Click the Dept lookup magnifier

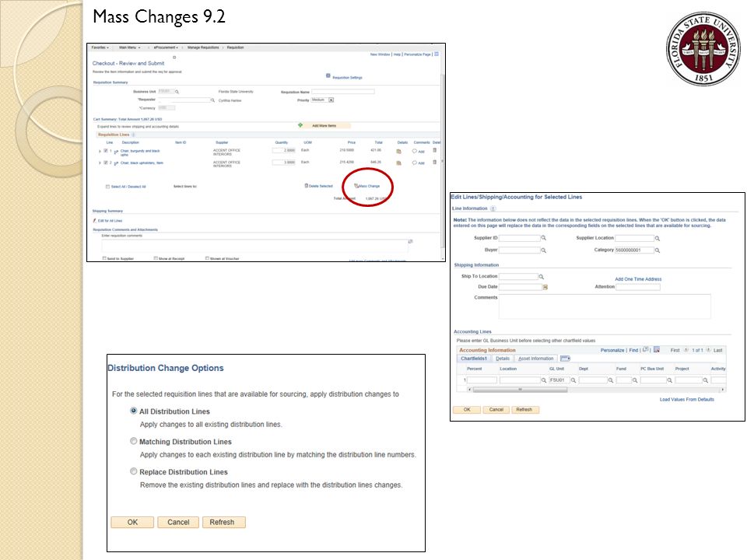point(611,380)
